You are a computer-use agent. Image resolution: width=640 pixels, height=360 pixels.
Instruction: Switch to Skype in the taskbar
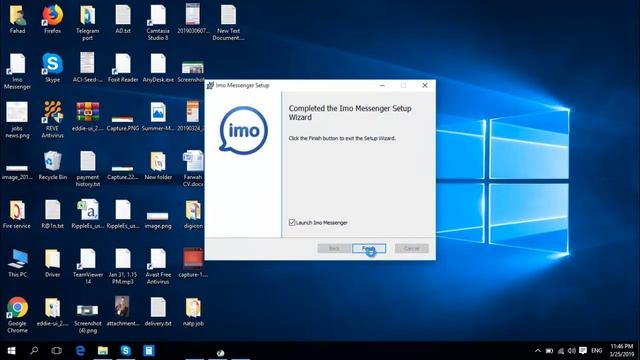(x=126, y=351)
